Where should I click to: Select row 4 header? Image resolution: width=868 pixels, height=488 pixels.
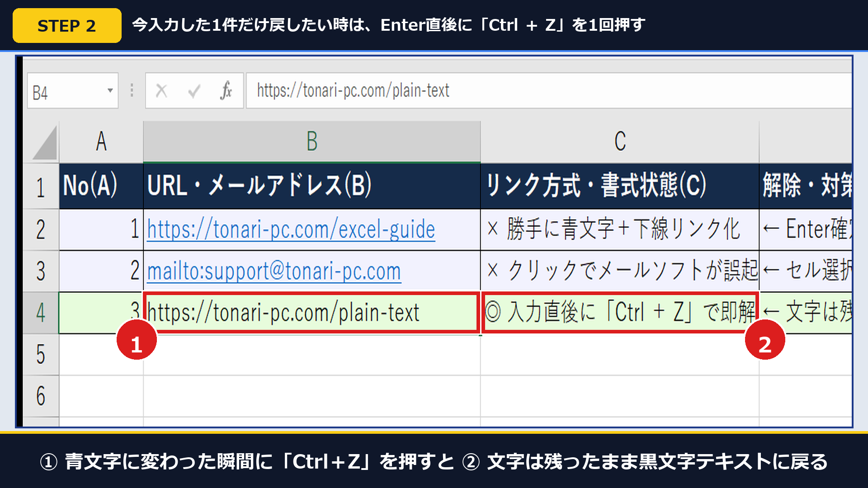click(x=41, y=313)
